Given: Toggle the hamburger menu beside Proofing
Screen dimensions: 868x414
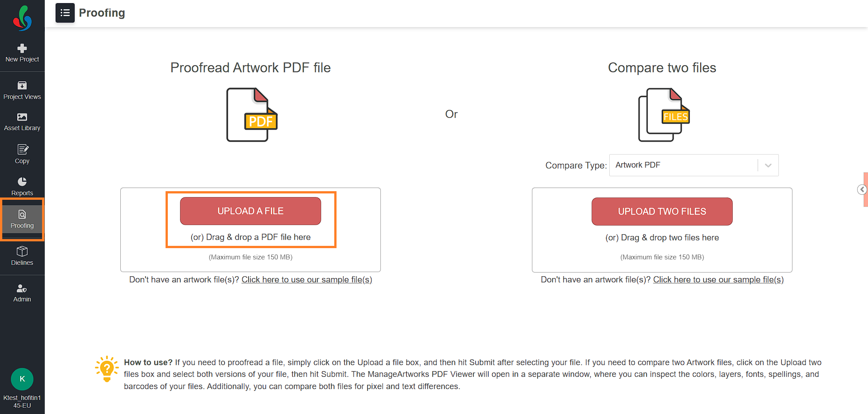Looking at the screenshot, I should click(x=65, y=13).
